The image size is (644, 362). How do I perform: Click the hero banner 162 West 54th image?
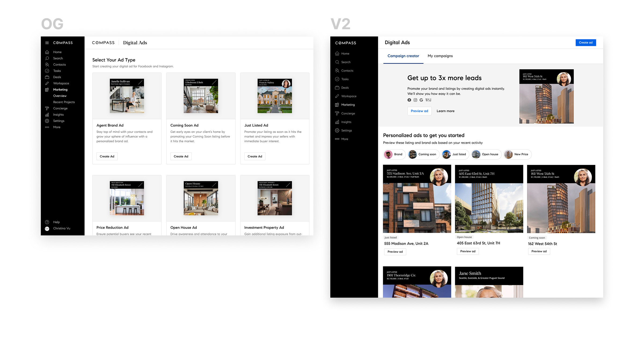pos(546,97)
